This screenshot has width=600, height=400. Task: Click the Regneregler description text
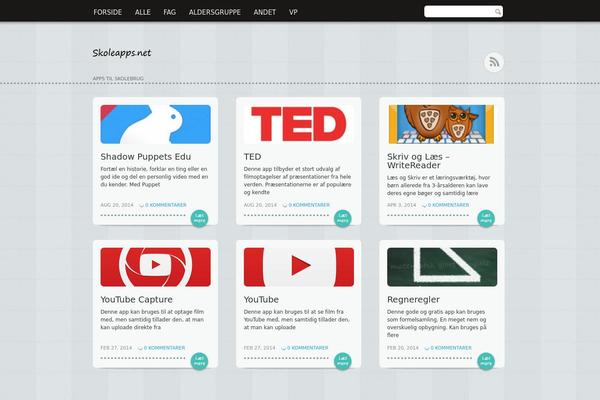click(437, 323)
